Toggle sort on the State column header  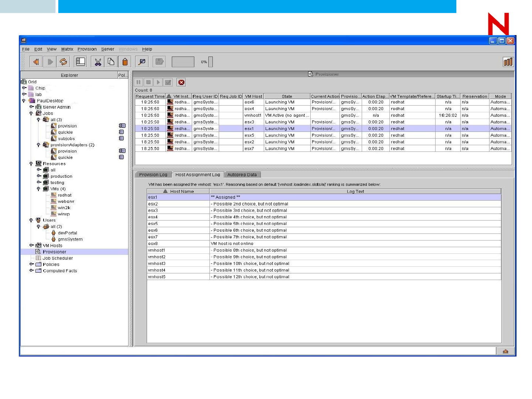287,96
